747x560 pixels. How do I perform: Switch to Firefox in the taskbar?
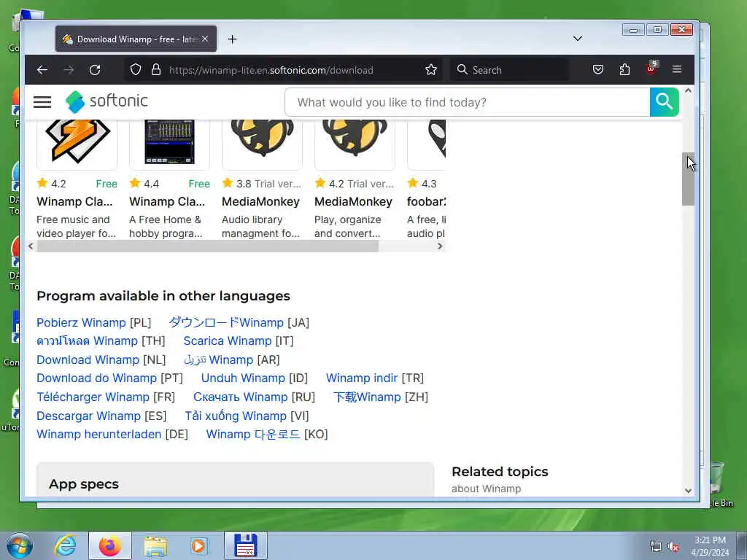click(110, 545)
